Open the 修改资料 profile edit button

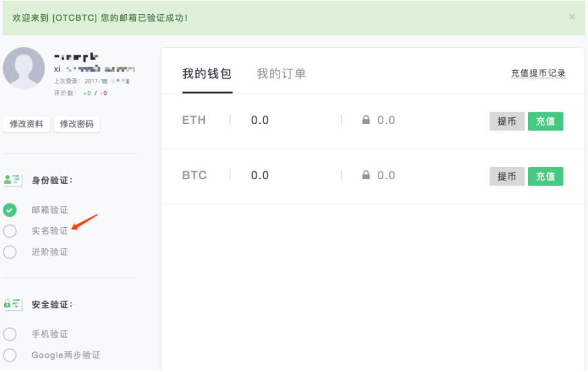pyautogui.click(x=26, y=124)
